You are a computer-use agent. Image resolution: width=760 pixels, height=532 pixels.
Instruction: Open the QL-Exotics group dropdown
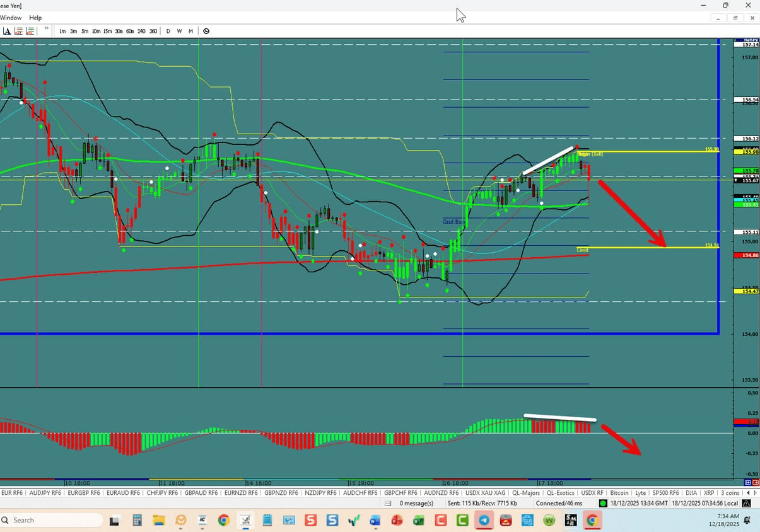561,492
